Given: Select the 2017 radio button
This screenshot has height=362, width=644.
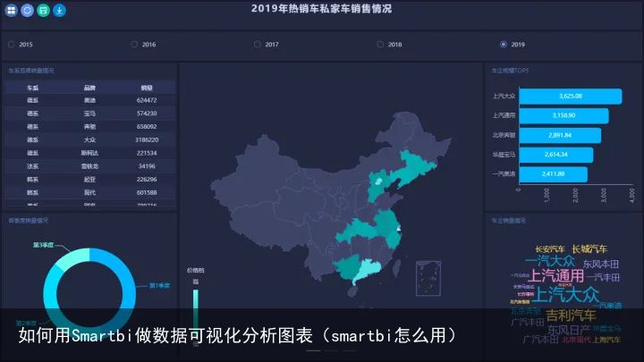Looking at the screenshot, I should pos(257,45).
